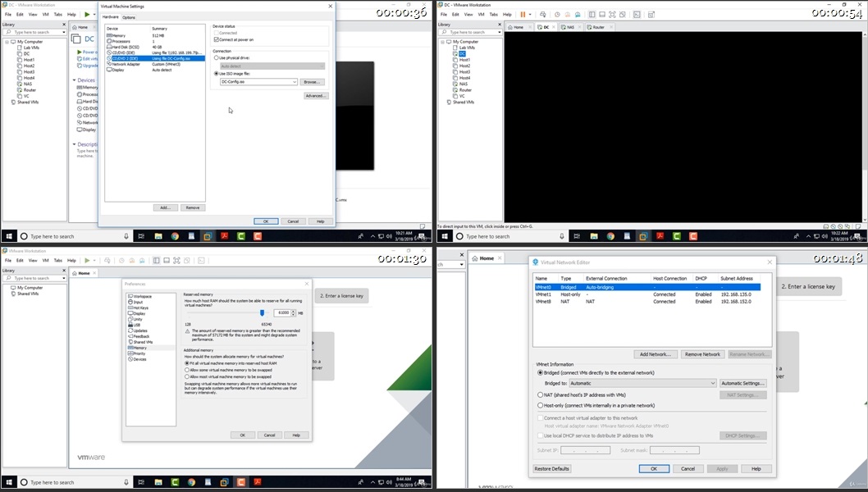Click Add Network... in Virtual Network Editor

[x=655, y=354]
